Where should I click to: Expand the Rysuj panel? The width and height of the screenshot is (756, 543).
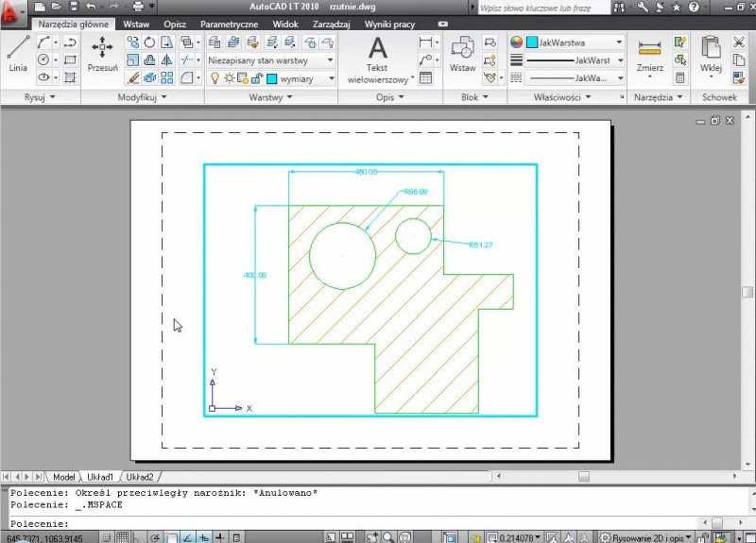[40, 97]
